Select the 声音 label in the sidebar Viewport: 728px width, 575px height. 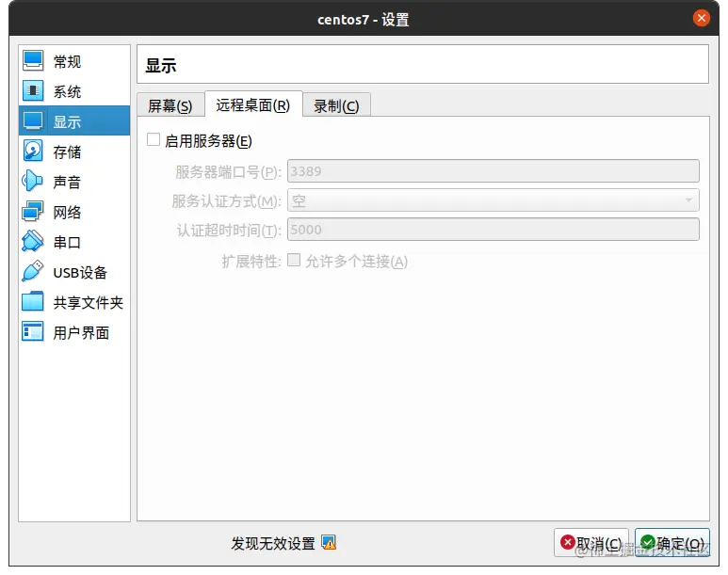67,183
